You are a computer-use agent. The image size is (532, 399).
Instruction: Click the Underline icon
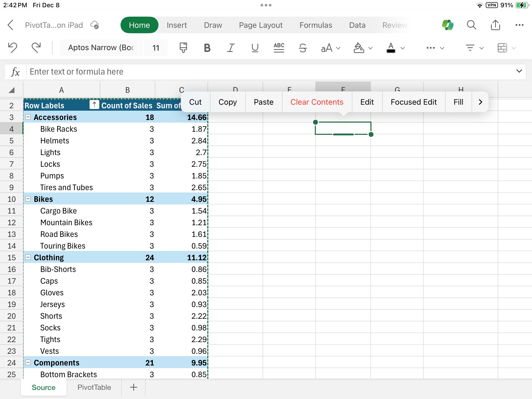point(255,48)
